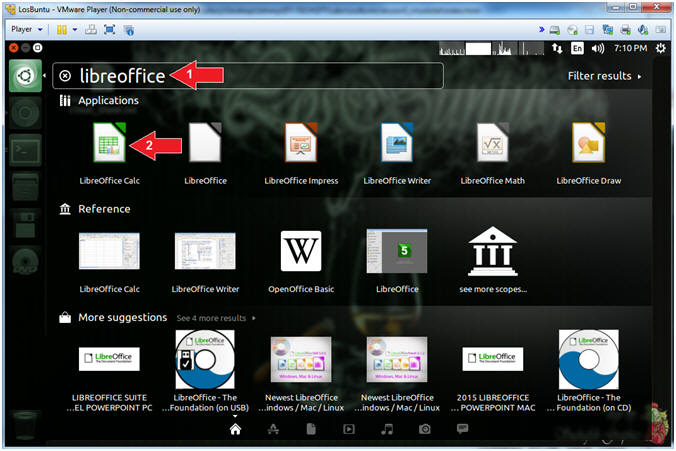
Task: Show more VMware devices with the chevron
Action: pos(541,29)
